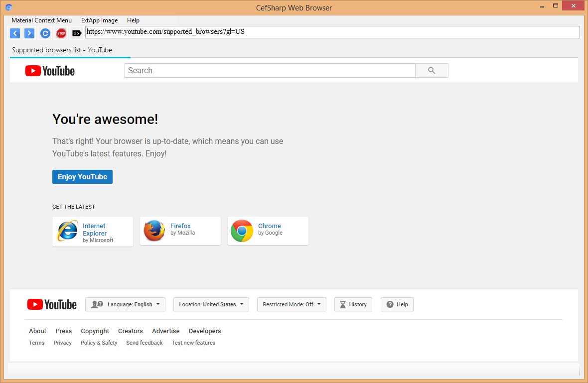Click the Internet Explorer logo icon
The width and height of the screenshot is (588, 383).
click(x=67, y=231)
